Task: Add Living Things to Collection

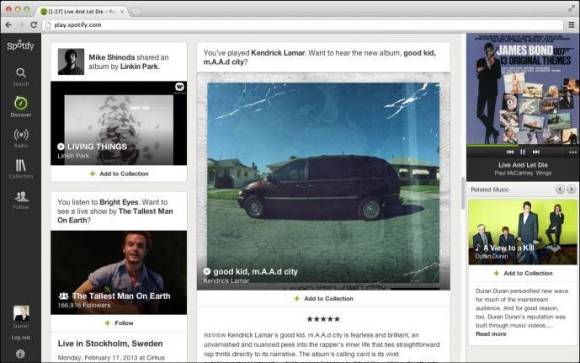Action: pyautogui.click(x=119, y=174)
